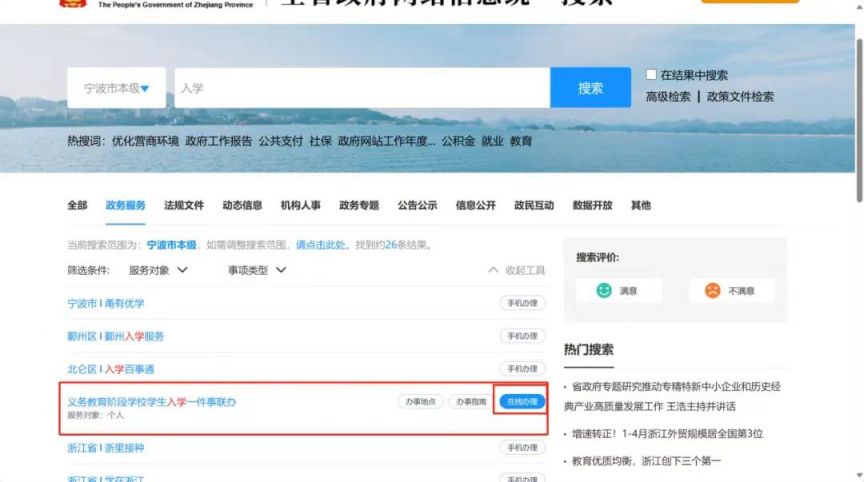Screen dimensions: 864x482
Task: Click the orange sad face 不满意 icon
Action: (712, 290)
